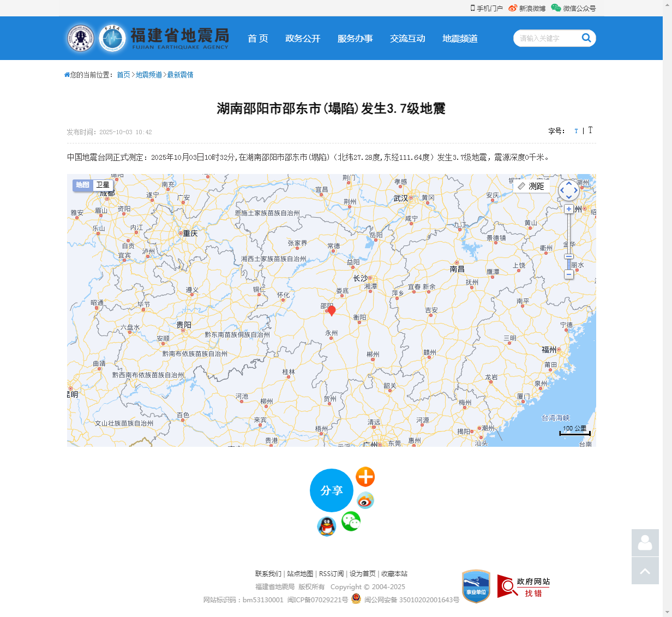
Task: Switch map to satellite view (卫星)
Action: (103, 185)
